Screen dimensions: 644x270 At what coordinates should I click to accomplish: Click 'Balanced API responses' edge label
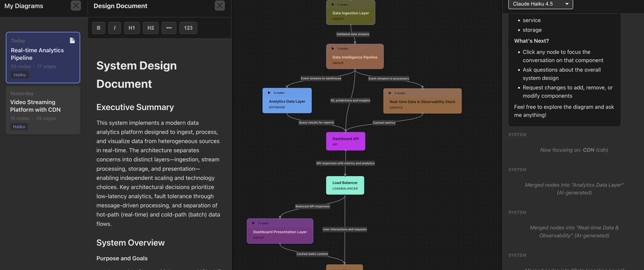[312, 206]
